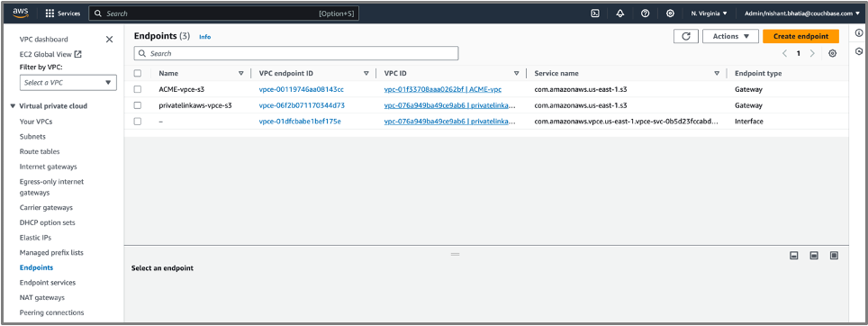Go to Route tables

pos(40,151)
